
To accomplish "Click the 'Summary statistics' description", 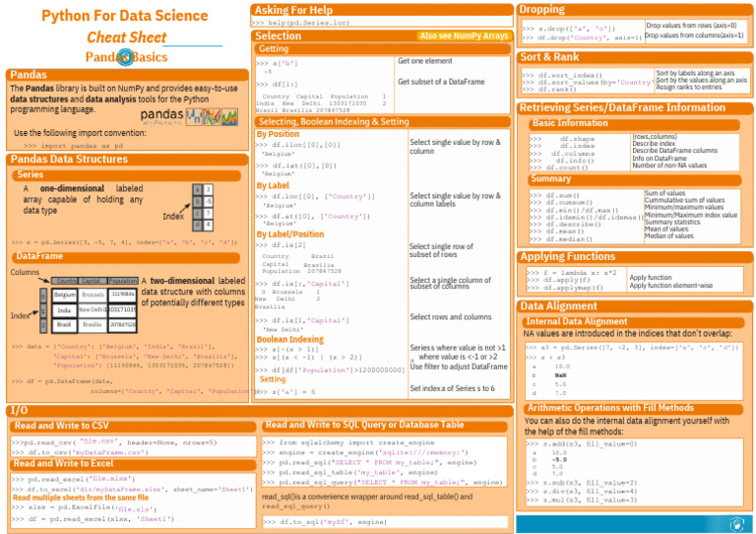I will point(672,222).
